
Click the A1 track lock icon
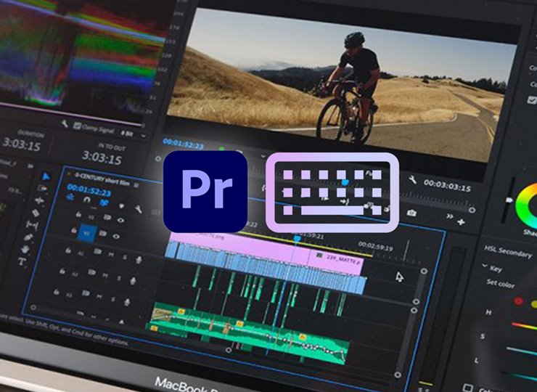tap(67, 250)
